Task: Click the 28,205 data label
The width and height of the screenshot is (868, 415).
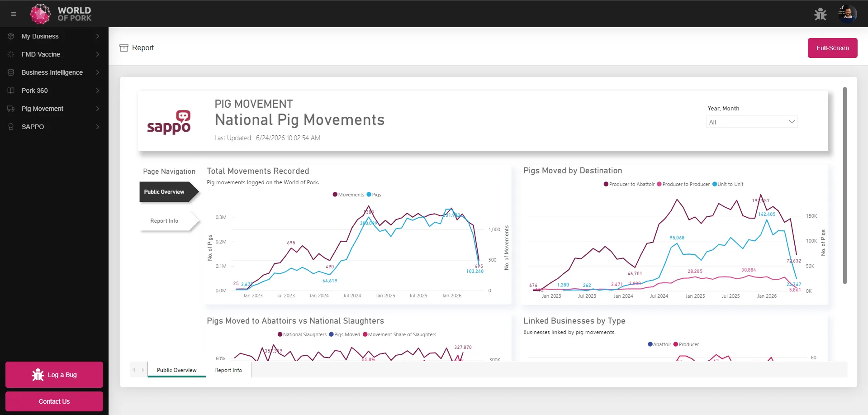Action: 695,272
